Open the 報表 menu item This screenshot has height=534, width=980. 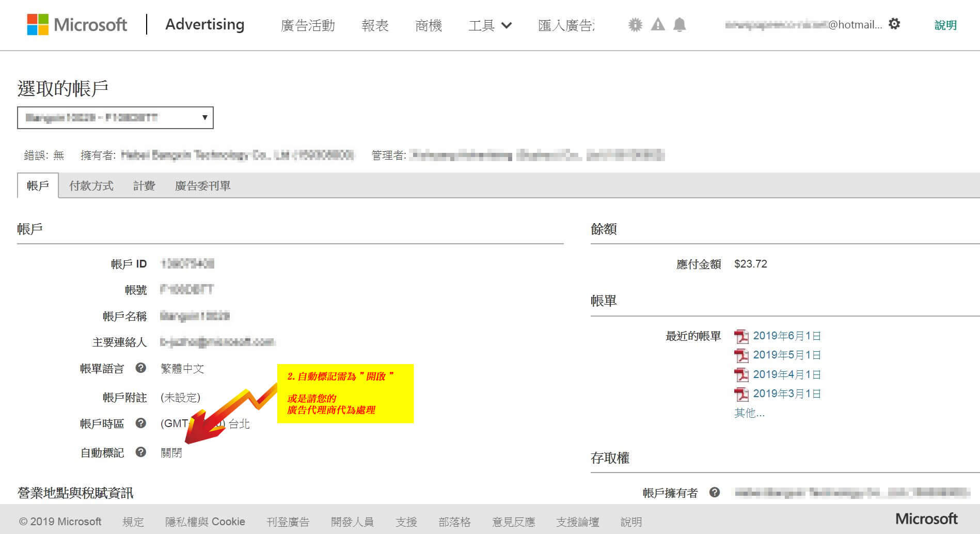click(x=375, y=25)
